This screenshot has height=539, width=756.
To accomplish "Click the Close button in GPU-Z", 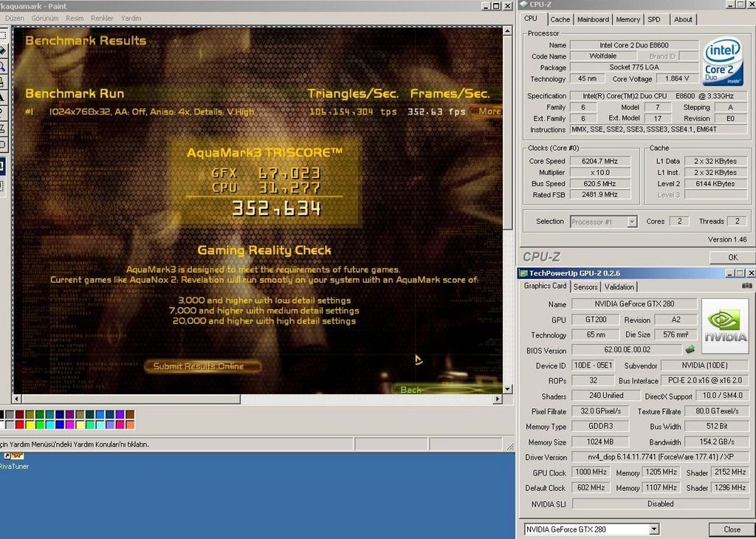I will [x=732, y=529].
